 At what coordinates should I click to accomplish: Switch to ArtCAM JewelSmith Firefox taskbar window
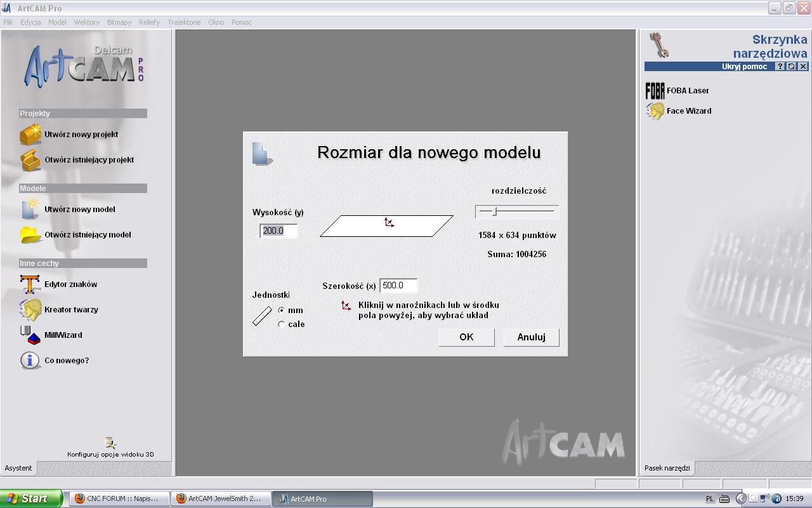(221, 498)
